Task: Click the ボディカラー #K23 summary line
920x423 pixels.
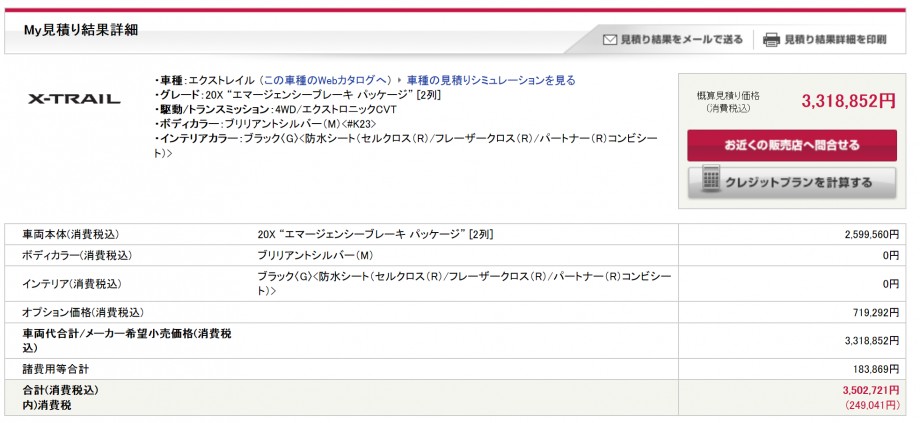Action: point(265,124)
